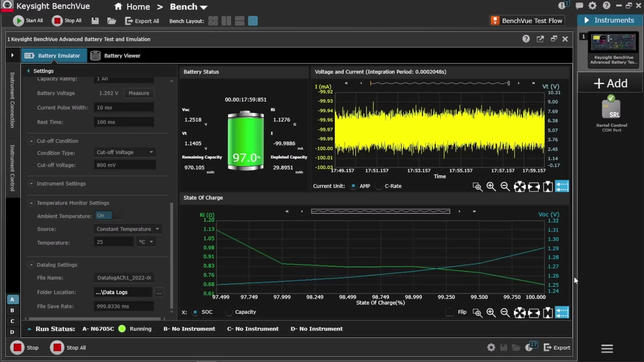Click Export All in top toolbar
Viewport: 644px width, 362px height.
(x=142, y=21)
